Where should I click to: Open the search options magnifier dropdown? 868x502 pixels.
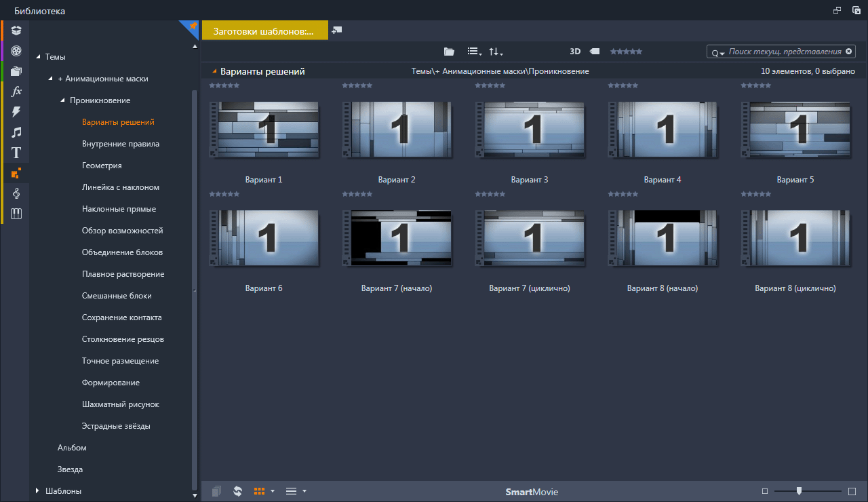[x=717, y=52]
